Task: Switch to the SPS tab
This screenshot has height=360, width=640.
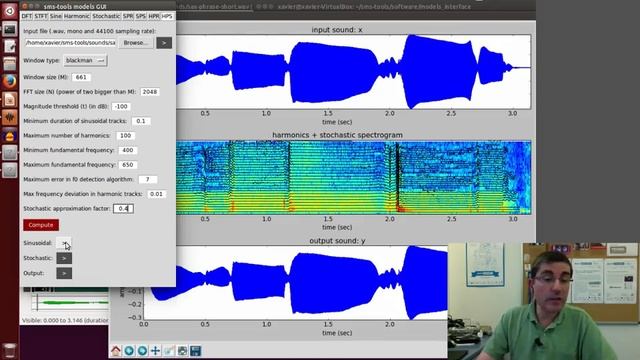Action: click(141, 16)
